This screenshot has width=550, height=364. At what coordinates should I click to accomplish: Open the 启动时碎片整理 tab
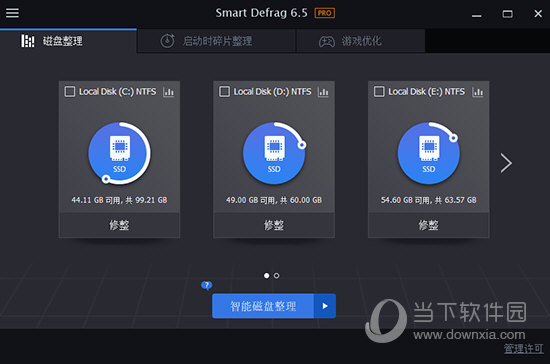(x=217, y=41)
